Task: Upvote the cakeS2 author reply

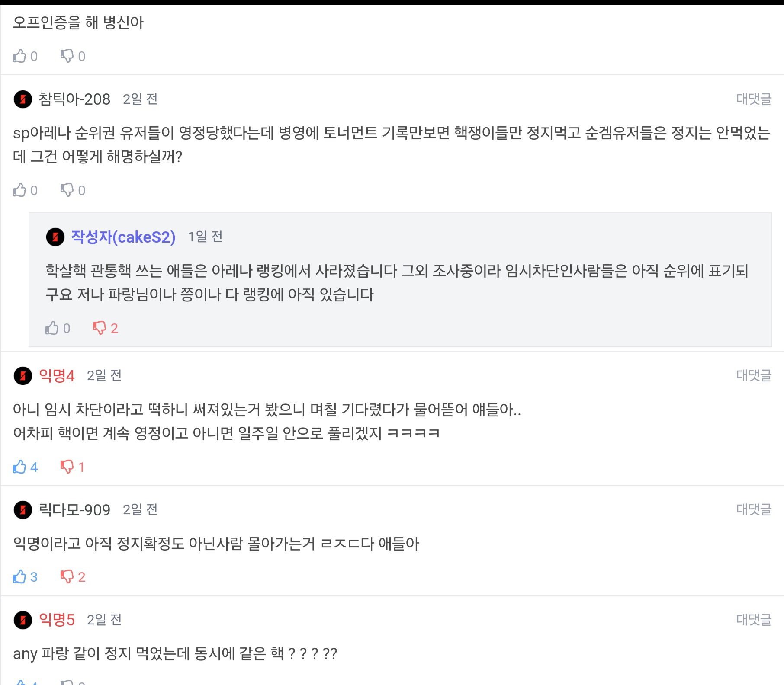Action: click(x=52, y=328)
